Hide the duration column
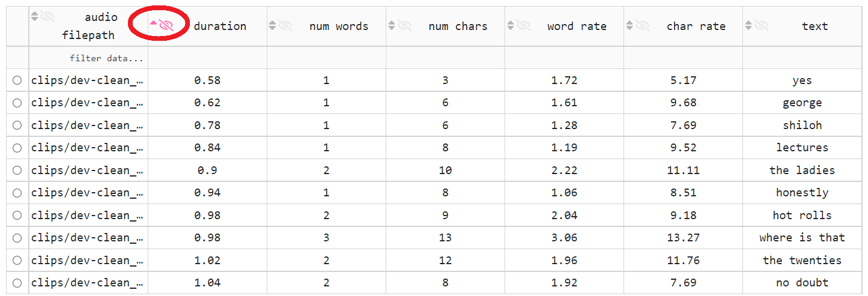This screenshot has width=868, height=296. pos(166,25)
